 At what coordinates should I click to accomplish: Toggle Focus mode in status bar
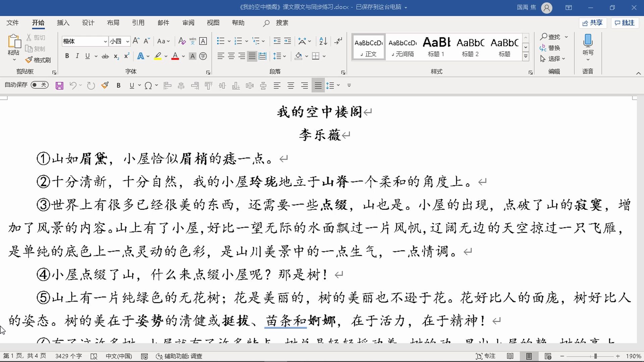click(486, 356)
